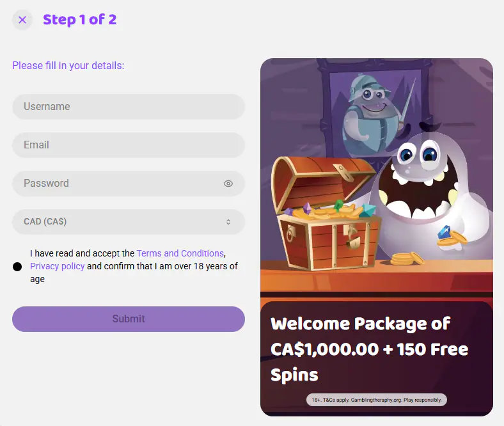Screen dimensions: 504x426
Task: Click the currency selector up-down arrows
Action: point(228,222)
